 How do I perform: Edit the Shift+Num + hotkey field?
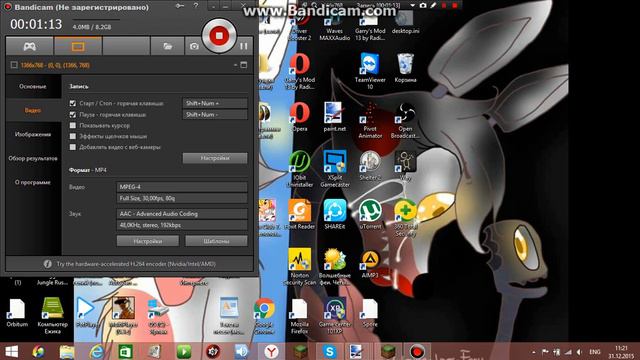coord(215,103)
